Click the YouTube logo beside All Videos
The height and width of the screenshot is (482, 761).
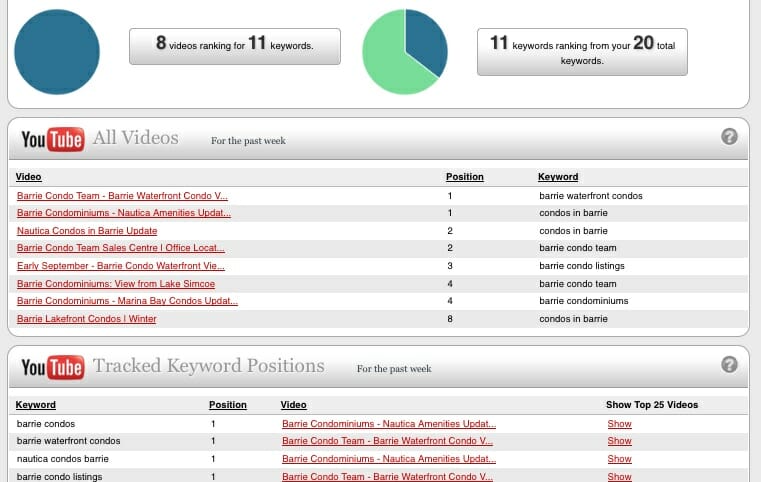(x=53, y=139)
